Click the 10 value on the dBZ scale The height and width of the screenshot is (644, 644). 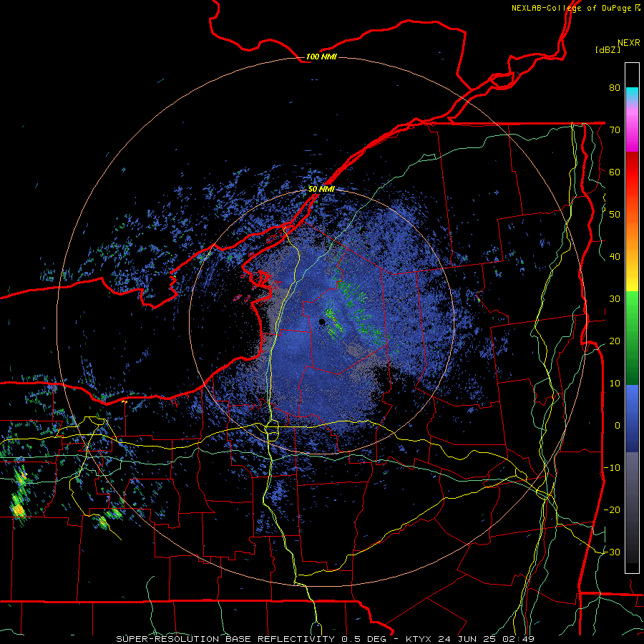click(x=615, y=384)
